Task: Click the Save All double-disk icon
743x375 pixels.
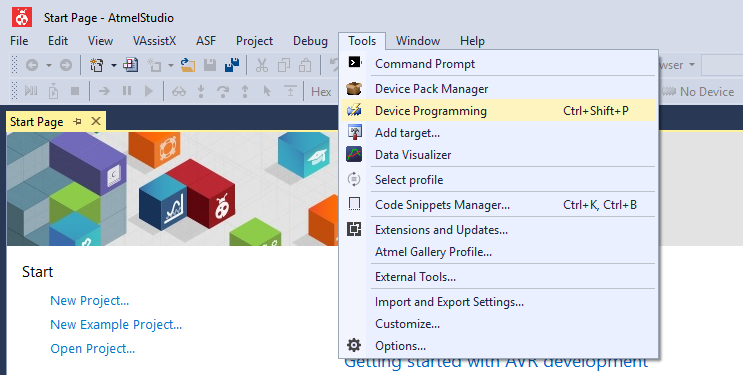Action: pos(232,65)
